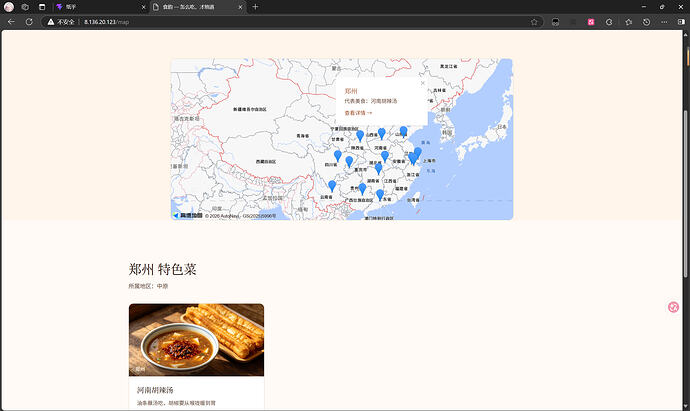Viewport: 690px width, 411px height.
Task: Minimize the browser window
Action: pos(644,7)
